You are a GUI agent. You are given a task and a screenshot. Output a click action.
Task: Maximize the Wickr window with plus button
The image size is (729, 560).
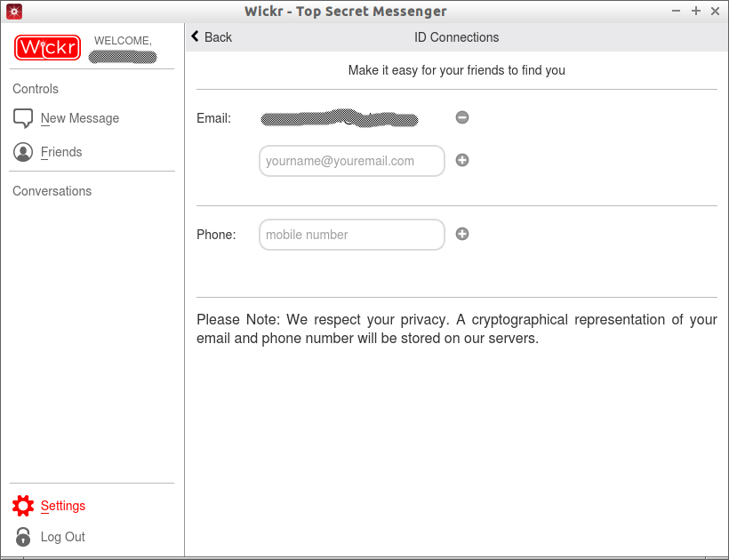click(695, 12)
